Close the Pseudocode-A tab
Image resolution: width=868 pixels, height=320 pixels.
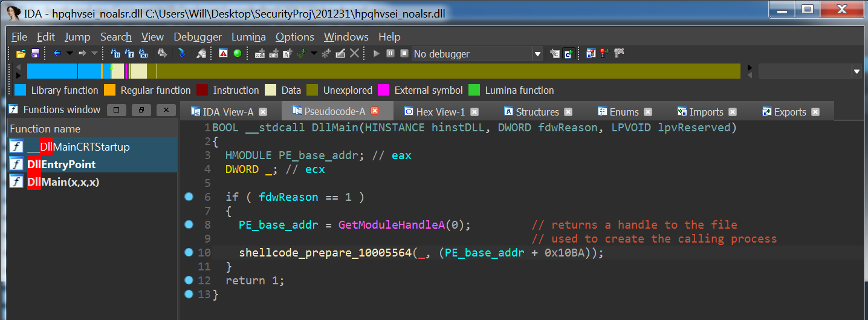coord(375,111)
